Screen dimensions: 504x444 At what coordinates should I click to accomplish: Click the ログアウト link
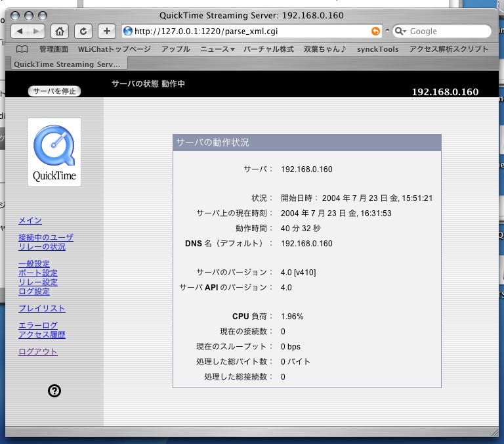click(x=38, y=351)
